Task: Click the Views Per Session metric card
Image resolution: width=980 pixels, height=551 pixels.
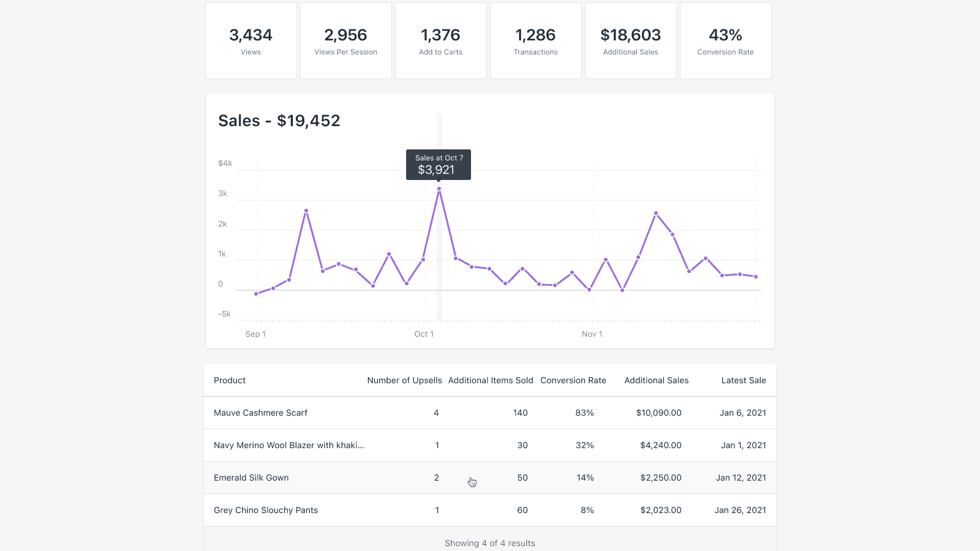Action: (x=345, y=40)
